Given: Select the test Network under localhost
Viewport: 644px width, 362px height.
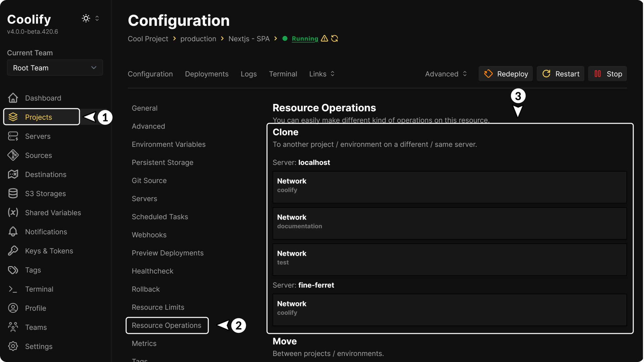Looking at the screenshot, I should [449, 258].
